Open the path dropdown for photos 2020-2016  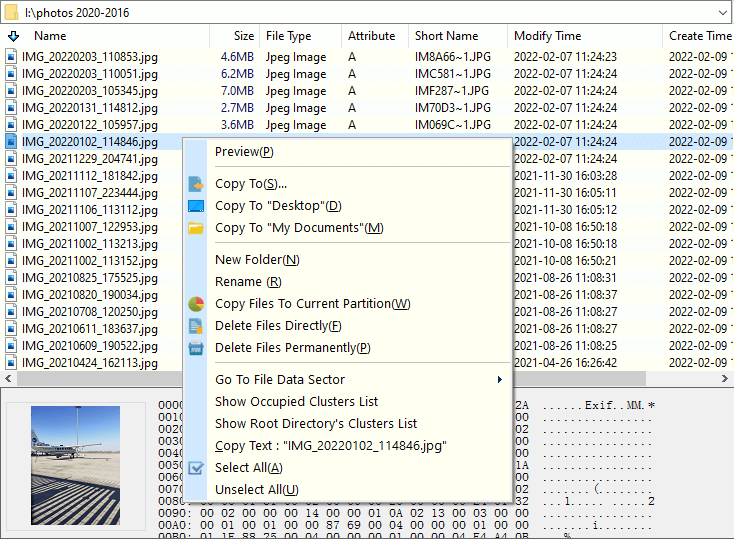click(x=723, y=12)
